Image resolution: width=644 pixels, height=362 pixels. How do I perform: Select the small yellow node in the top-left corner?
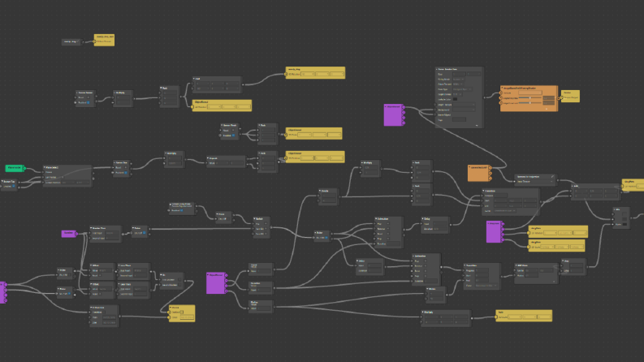[x=104, y=40]
